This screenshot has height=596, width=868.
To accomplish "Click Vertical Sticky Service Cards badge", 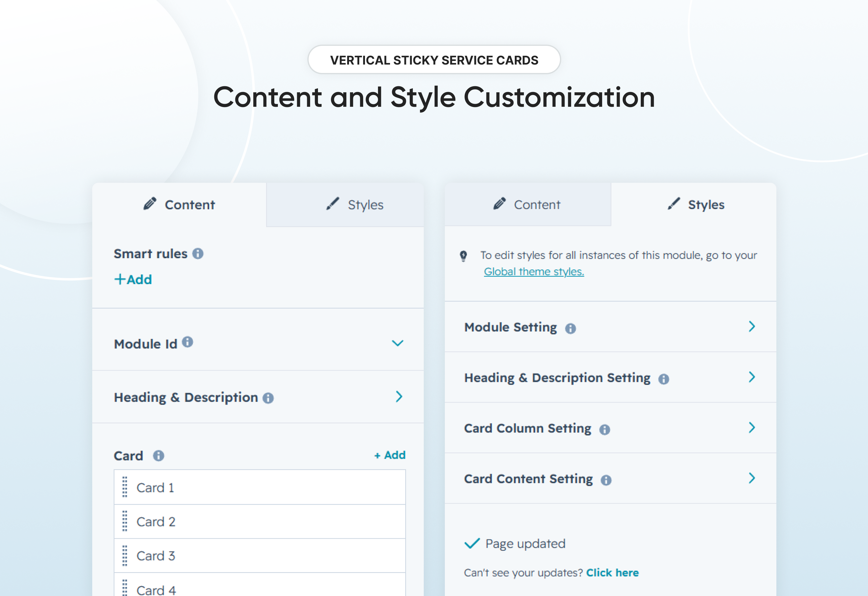I will click(434, 60).
